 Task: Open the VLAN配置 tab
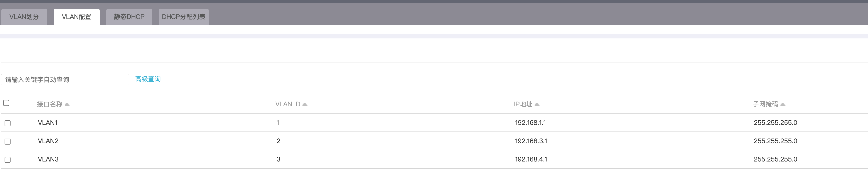coord(77,17)
